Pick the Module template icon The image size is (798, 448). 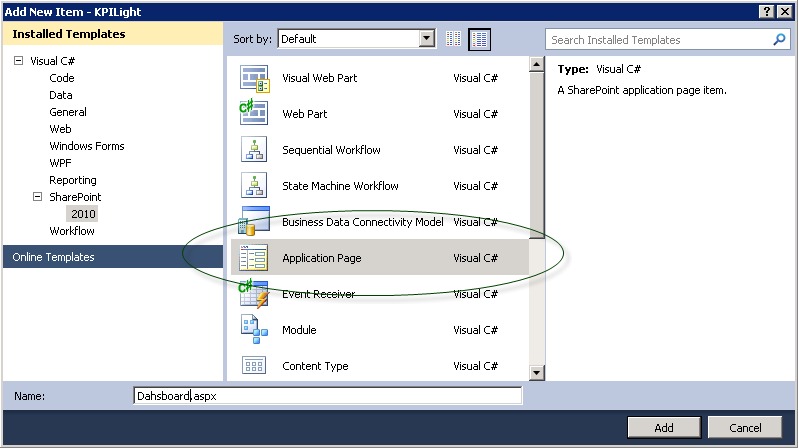[x=254, y=329]
